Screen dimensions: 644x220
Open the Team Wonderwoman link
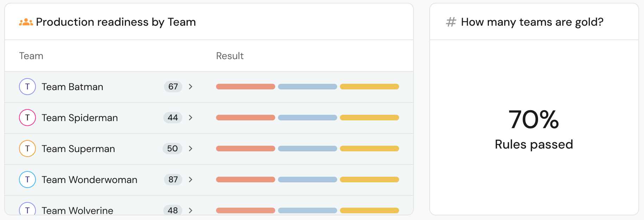click(x=89, y=180)
